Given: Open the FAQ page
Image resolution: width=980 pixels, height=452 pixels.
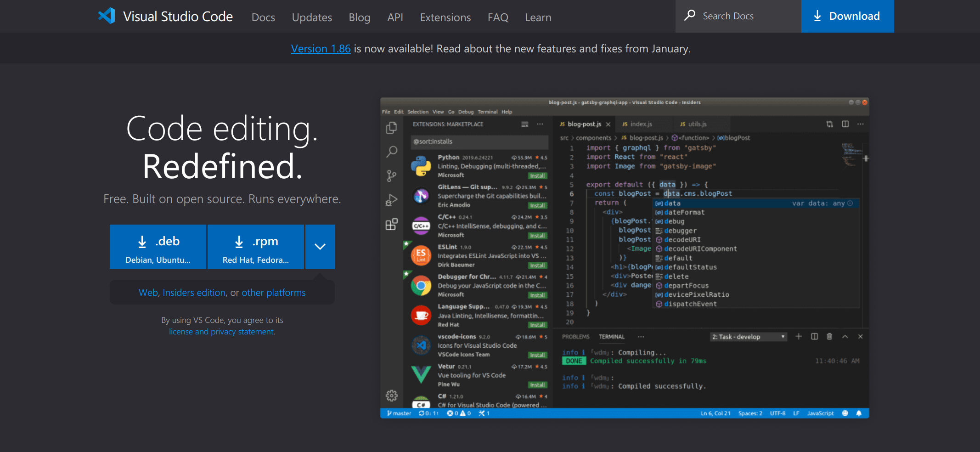Looking at the screenshot, I should click(498, 17).
